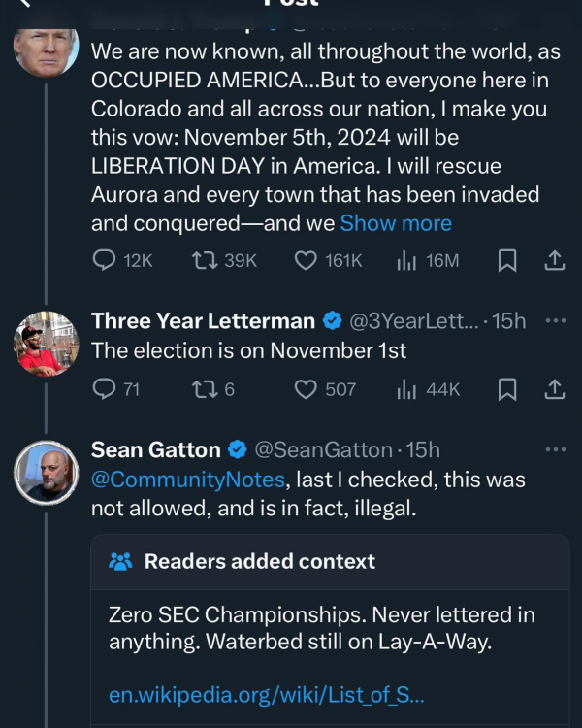This screenshot has width=582, height=728.
Task: Tap Sean Gatton's avatar
Action: (x=46, y=472)
